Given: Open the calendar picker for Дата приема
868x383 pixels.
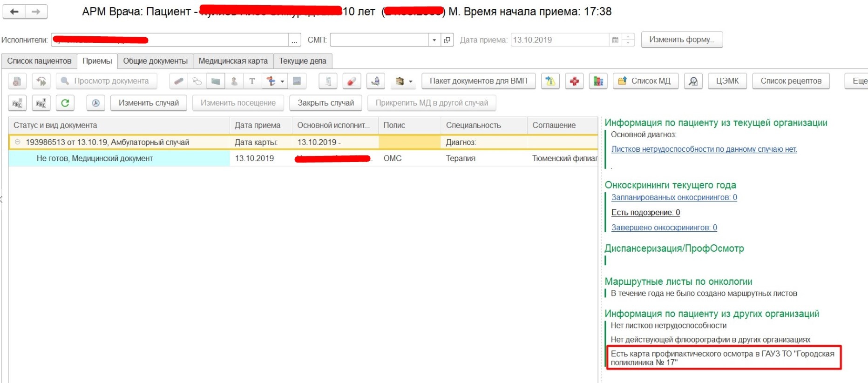Looking at the screenshot, I should click(x=615, y=40).
